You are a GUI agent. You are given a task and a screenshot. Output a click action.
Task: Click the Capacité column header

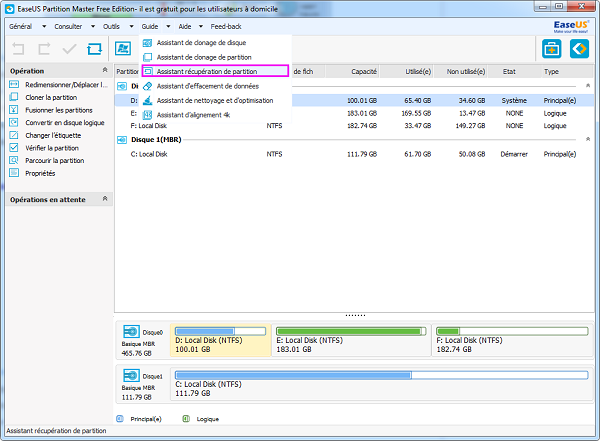point(352,72)
